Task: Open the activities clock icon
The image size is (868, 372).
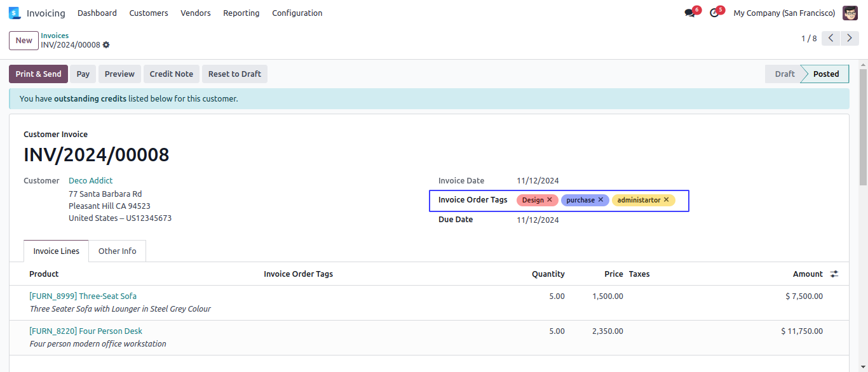Action: tap(714, 13)
